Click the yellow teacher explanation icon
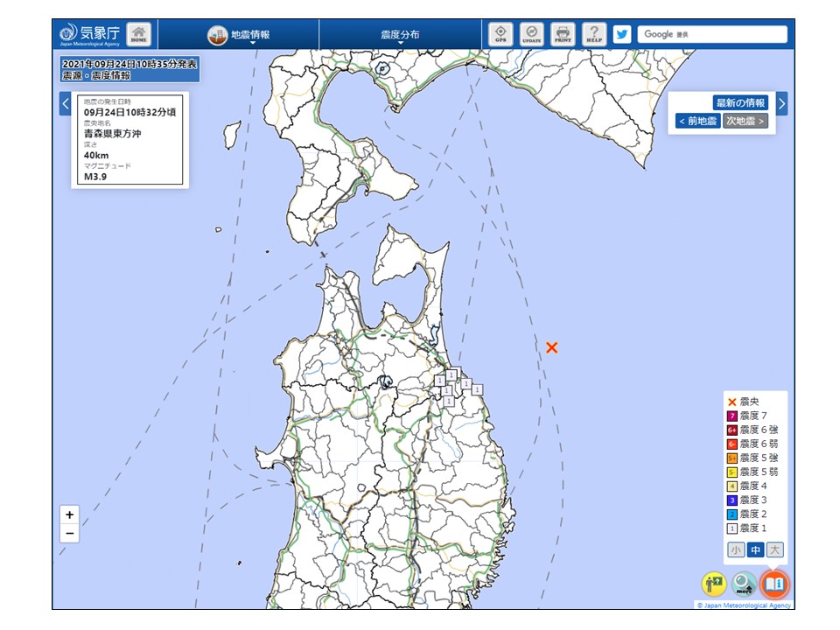 point(713,584)
